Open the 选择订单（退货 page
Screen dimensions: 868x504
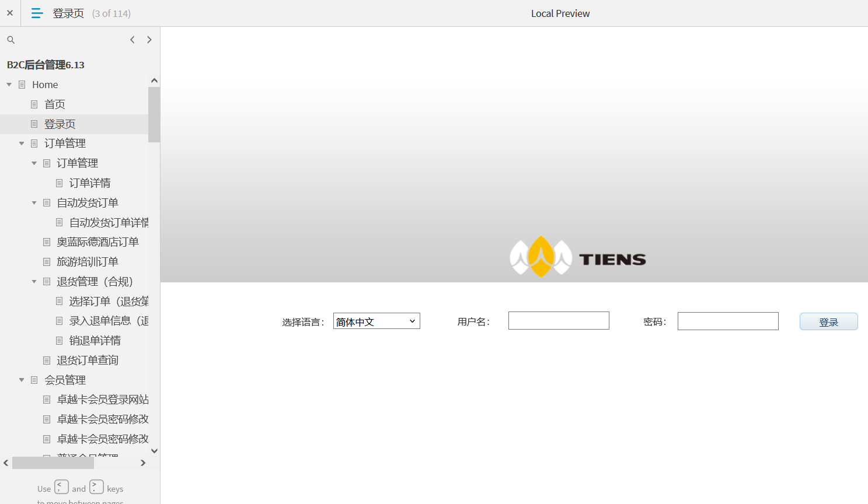click(x=109, y=302)
